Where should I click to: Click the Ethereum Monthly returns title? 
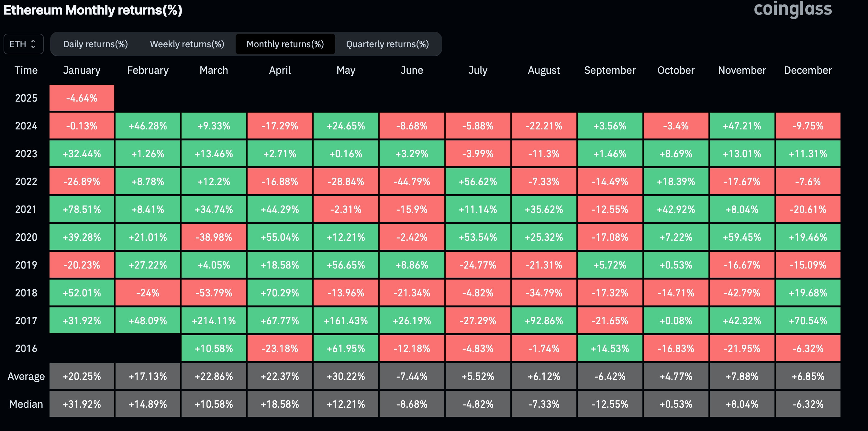pyautogui.click(x=93, y=10)
